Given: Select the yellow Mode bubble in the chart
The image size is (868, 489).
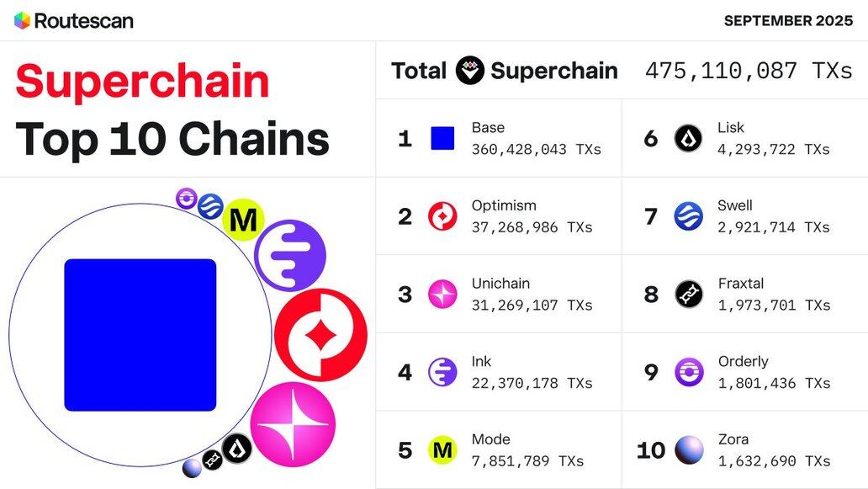Looking at the screenshot, I should click(244, 221).
